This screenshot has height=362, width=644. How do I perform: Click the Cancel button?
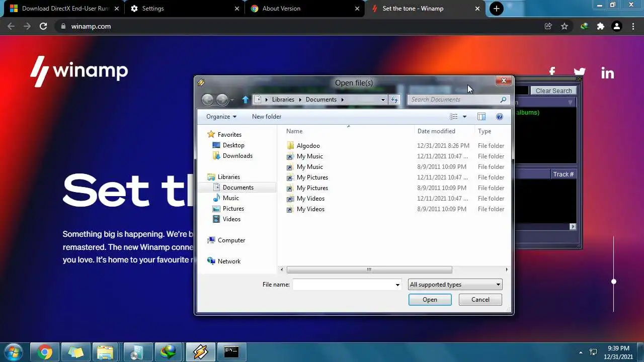480,300
